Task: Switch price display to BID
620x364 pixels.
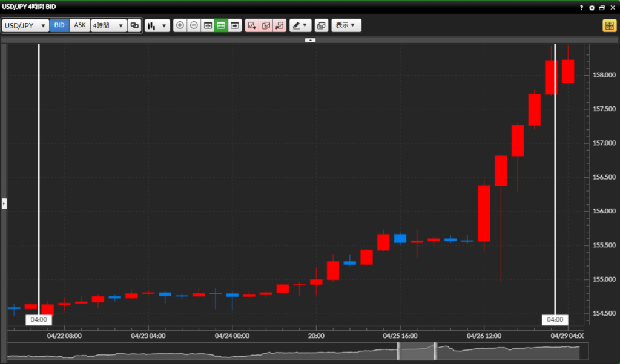Action: pyautogui.click(x=59, y=25)
